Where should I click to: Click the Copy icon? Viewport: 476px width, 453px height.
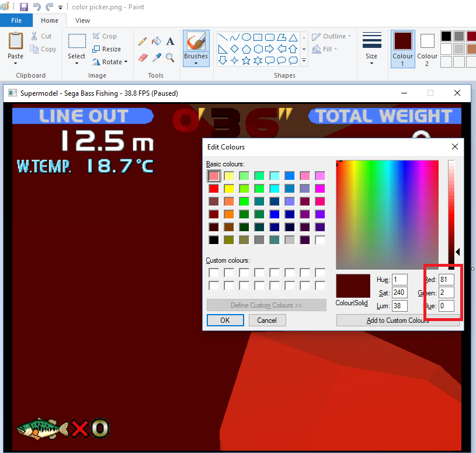click(x=34, y=49)
